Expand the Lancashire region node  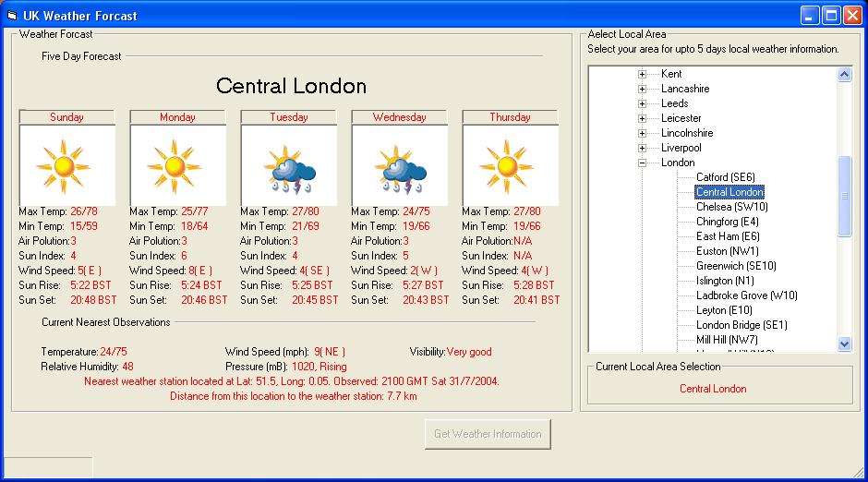pos(643,89)
